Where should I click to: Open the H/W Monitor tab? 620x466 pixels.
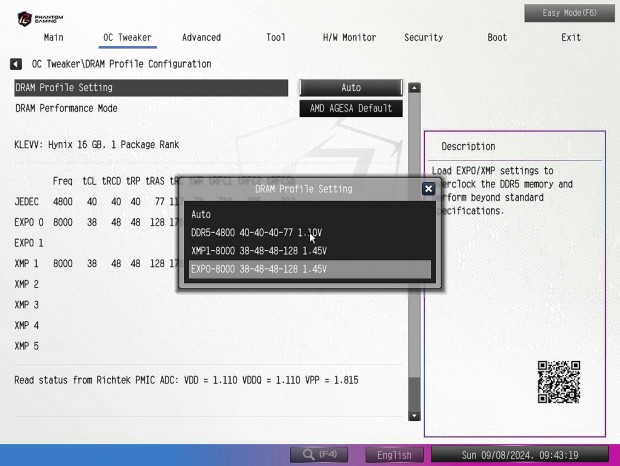(x=349, y=38)
